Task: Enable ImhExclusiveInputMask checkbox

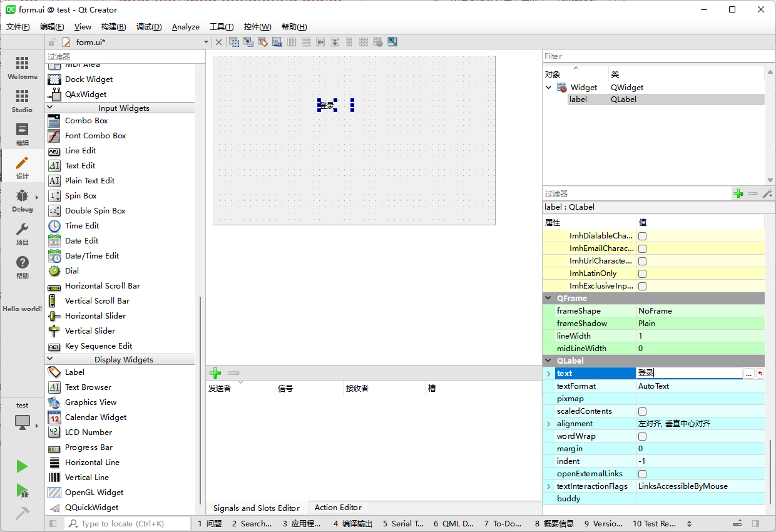Action: point(642,286)
